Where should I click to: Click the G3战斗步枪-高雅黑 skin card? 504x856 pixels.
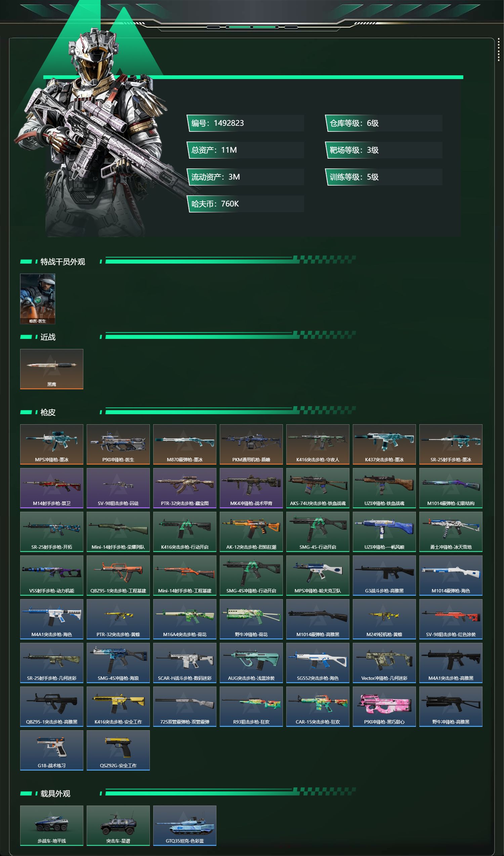click(x=384, y=576)
